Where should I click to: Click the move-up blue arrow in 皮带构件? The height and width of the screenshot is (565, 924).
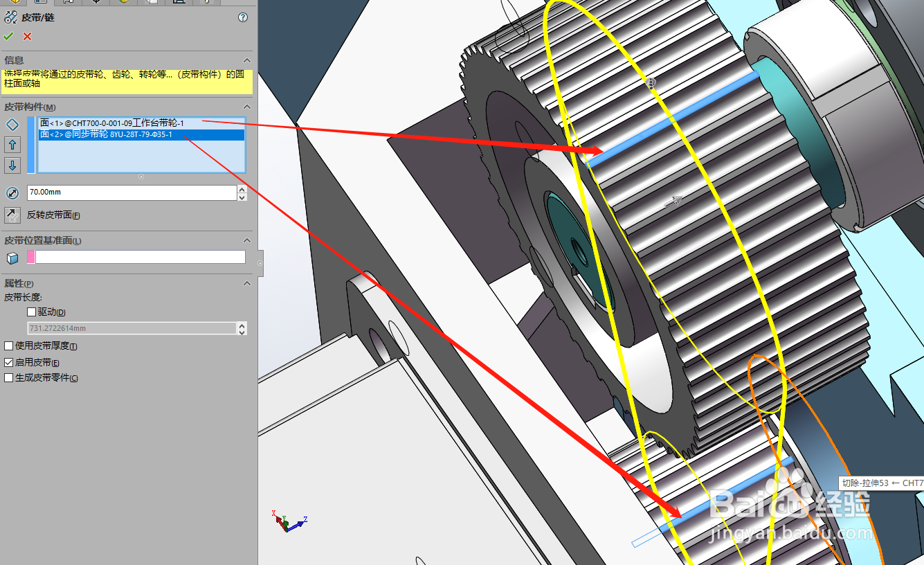[12, 145]
